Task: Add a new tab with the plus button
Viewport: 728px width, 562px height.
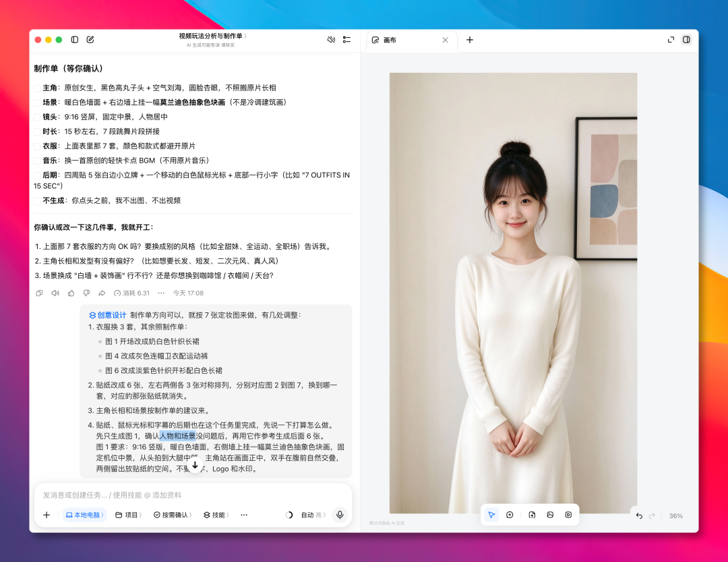Action: coord(470,40)
